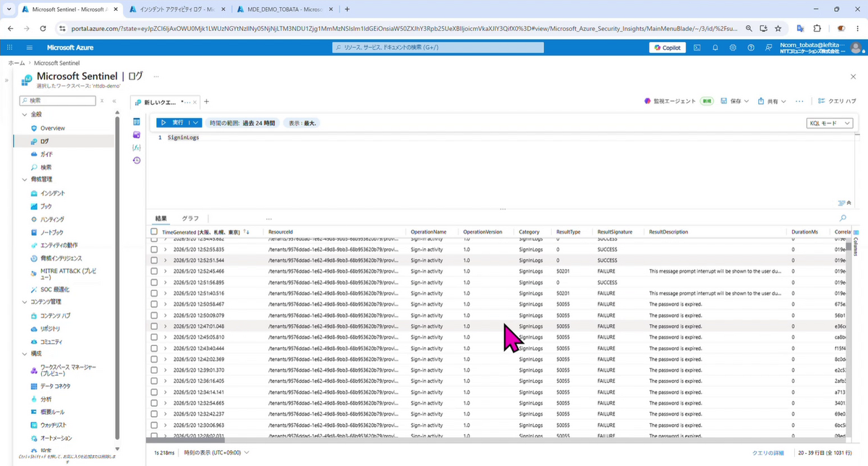Click the ホーム breadcrumb link
868x466 pixels.
[x=16, y=63]
